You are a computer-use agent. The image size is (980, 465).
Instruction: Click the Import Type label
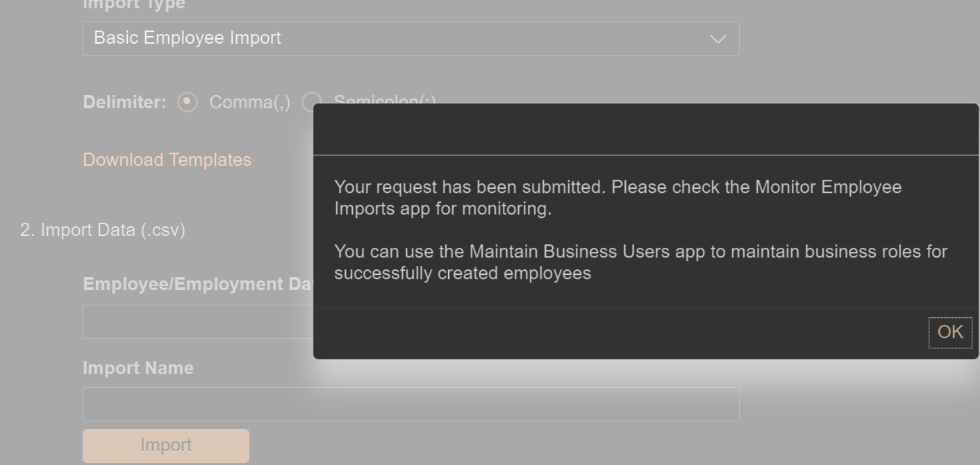click(133, 5)
